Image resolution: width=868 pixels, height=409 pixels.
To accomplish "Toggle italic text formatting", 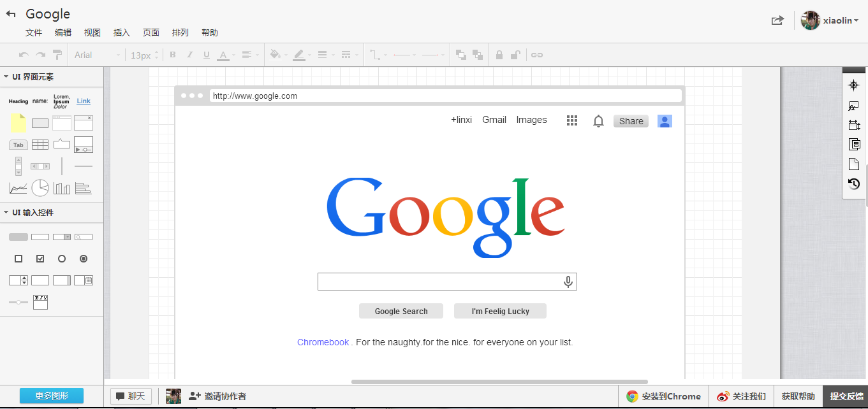I will coord(189,55).
